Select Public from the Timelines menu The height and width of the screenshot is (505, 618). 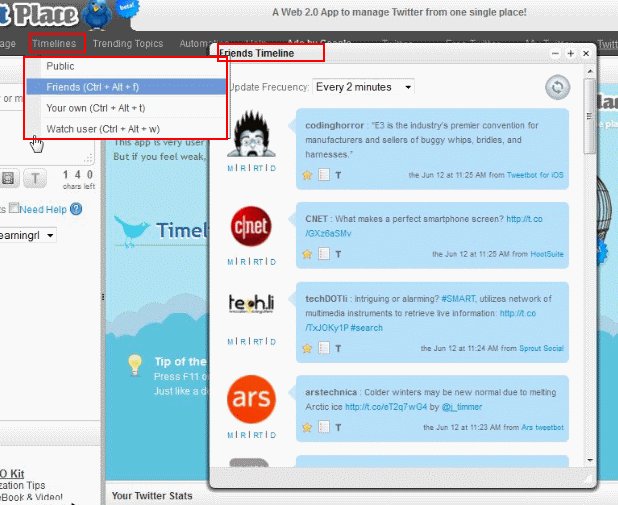click(x=126, y=66)
